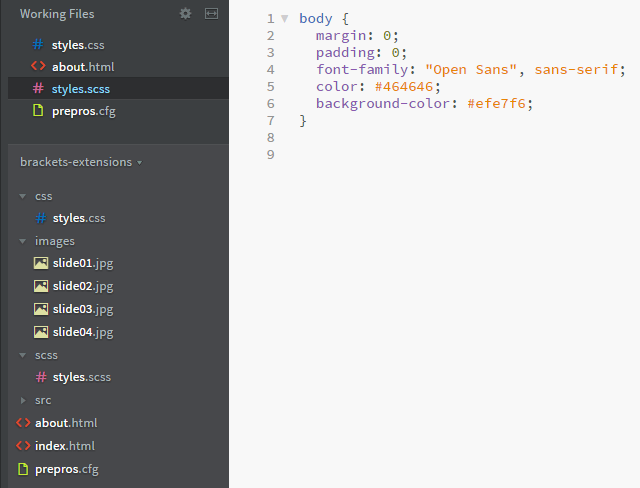The image size is (640, 488).
Task: Click the #efe7f6 background color value
Action: pyautogui.click(x=499, y=103)
